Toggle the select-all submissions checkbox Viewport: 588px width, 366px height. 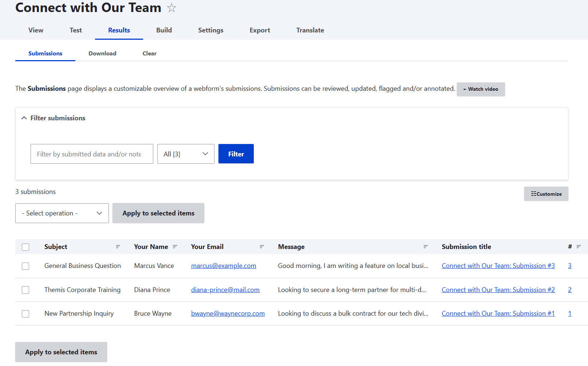(25, 247)
